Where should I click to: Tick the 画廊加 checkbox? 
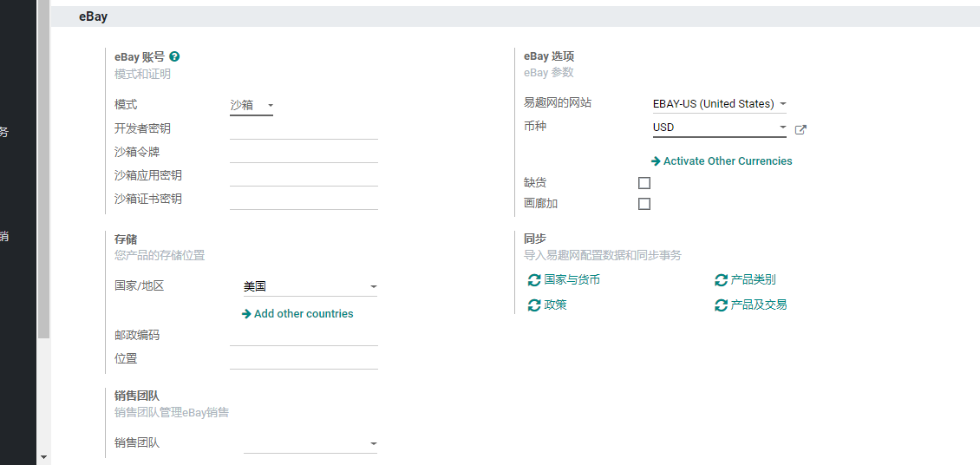[x=644, y=204]
